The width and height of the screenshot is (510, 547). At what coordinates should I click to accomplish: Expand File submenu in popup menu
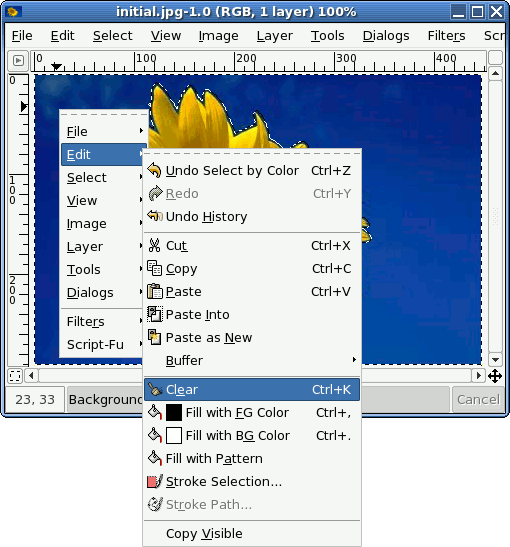[104, 132]
